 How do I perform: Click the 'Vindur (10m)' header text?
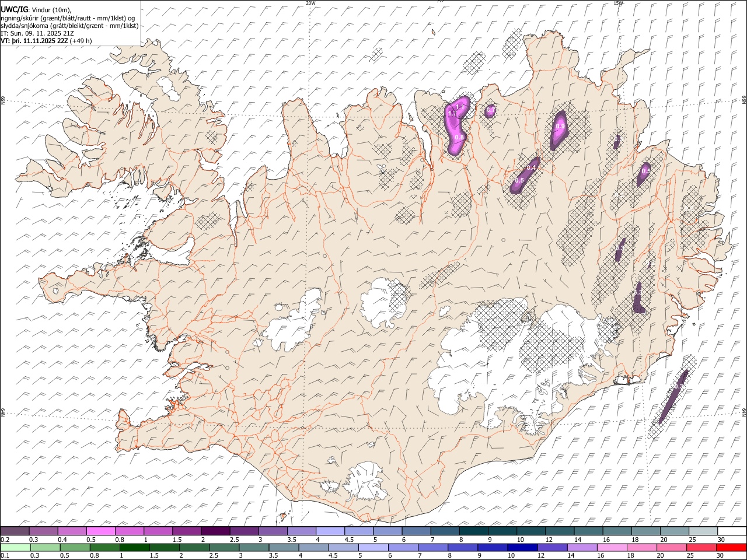[52, 10]
